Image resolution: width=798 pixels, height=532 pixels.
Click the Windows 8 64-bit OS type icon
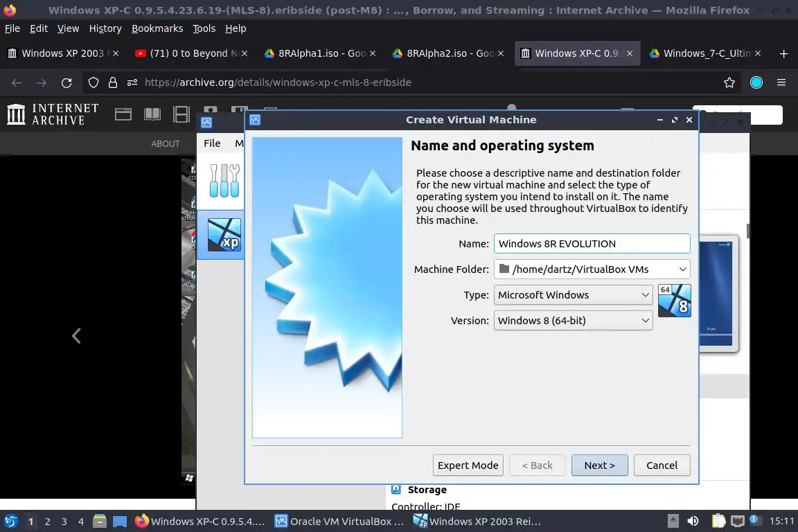click(x=674, y=301)
